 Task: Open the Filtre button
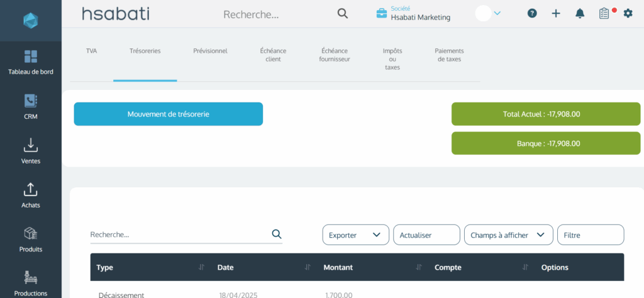591,235
